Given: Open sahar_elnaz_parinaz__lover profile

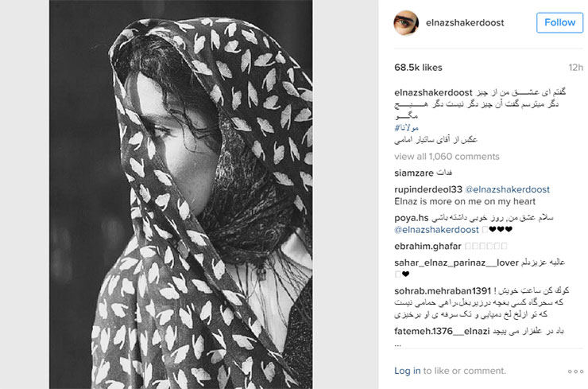Looking at the screenshot, I should point(456,263).
